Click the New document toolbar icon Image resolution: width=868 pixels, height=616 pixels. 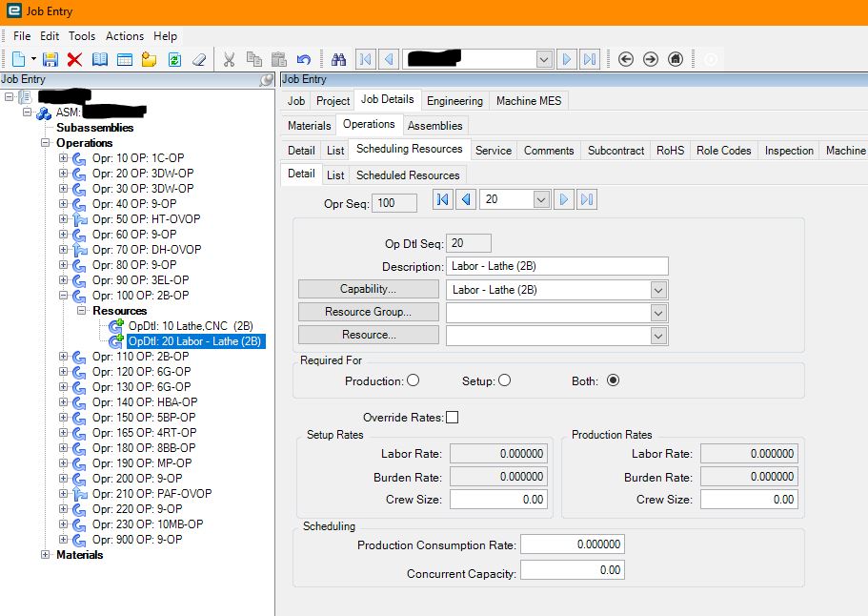[x=19, y=59]
